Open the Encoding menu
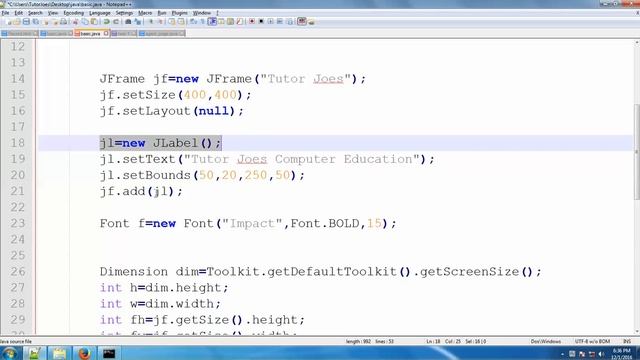Viewport: 640px width, 360px height. tap(73, 13)
